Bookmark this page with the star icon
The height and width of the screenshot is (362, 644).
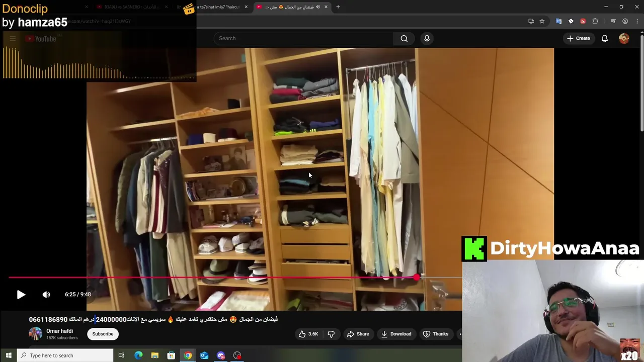click(542, 21)
